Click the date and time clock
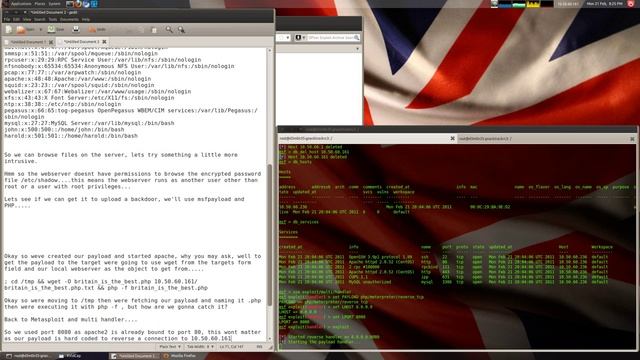 (604, 4)
